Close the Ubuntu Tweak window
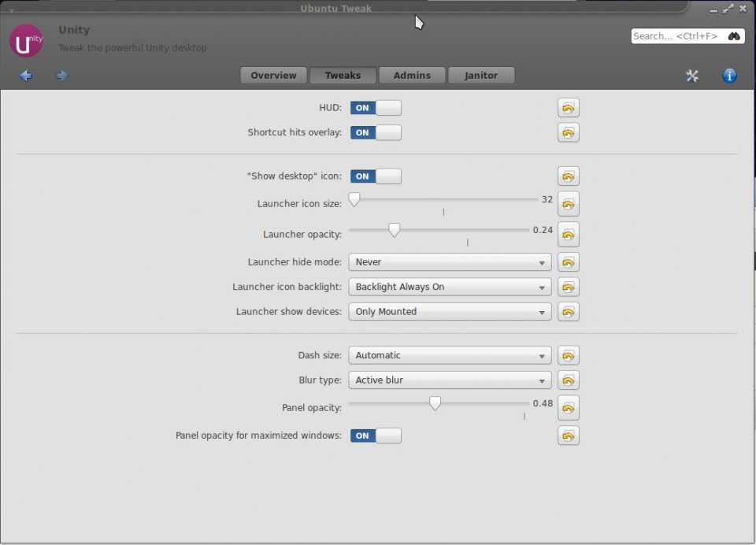The height and width of the screenshot is (545, 756). coord(743,9)
